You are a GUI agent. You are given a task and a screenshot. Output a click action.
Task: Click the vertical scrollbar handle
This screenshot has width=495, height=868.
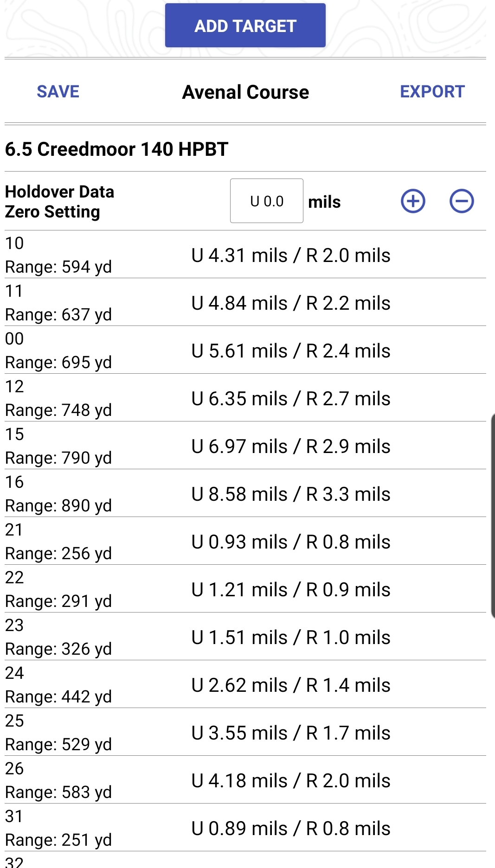click(493, 516)
